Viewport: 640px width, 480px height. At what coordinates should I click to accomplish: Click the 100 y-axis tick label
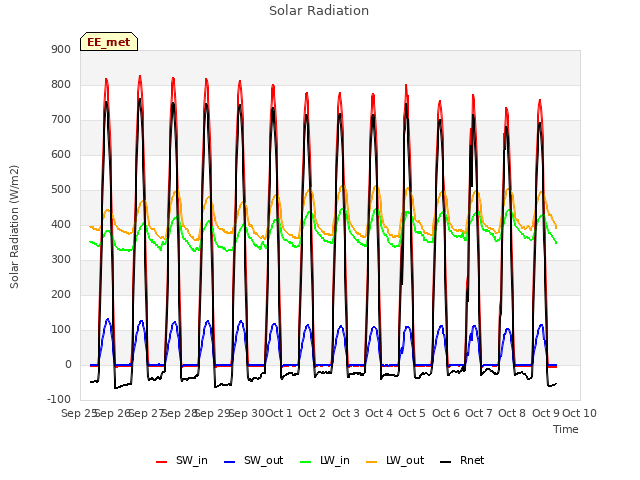click(x=61, y=329)
